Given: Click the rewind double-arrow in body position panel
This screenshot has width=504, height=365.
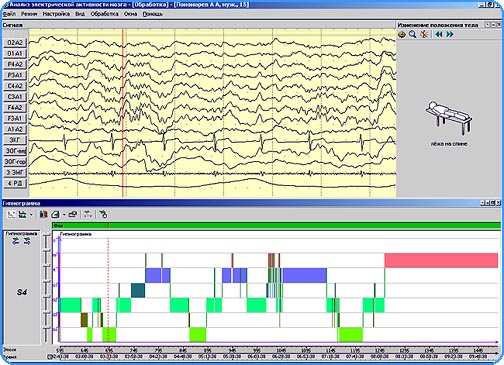Looking at the screenshot, I should [439, 34].
